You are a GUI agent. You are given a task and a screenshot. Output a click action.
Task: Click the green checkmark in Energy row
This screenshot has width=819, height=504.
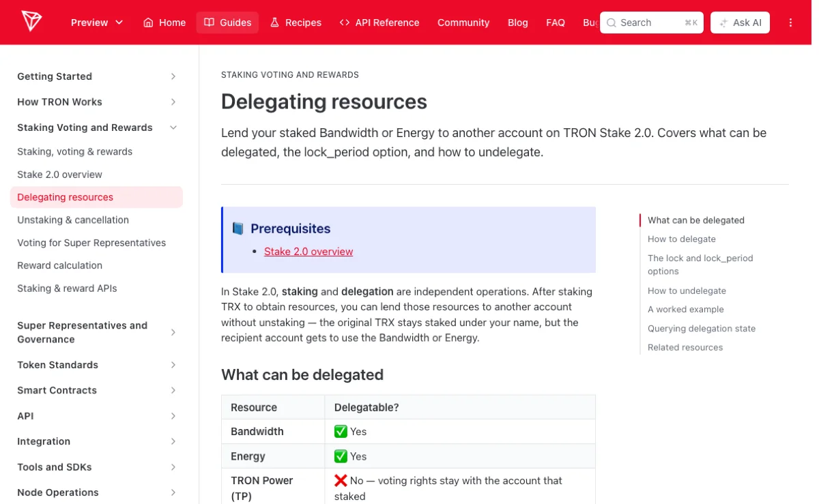341,456
